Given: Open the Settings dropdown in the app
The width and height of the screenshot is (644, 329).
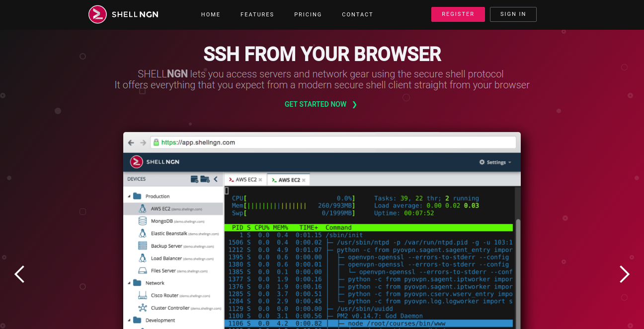Looking at the screenshot, I should (x=495, y=162).
